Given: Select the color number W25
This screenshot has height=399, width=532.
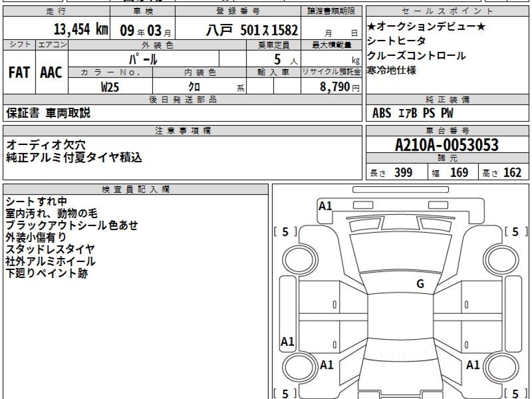Looking at the screenshot, I should pyautogui.click(x=110, y=87).
